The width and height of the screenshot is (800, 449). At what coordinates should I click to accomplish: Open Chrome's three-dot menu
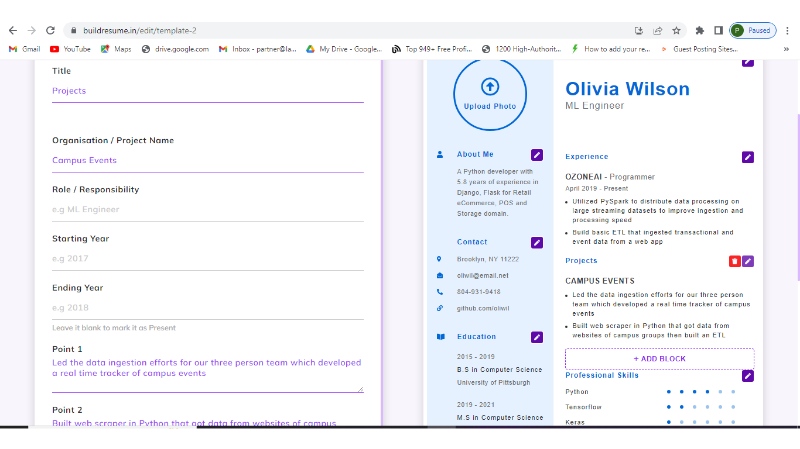[787, 30]
